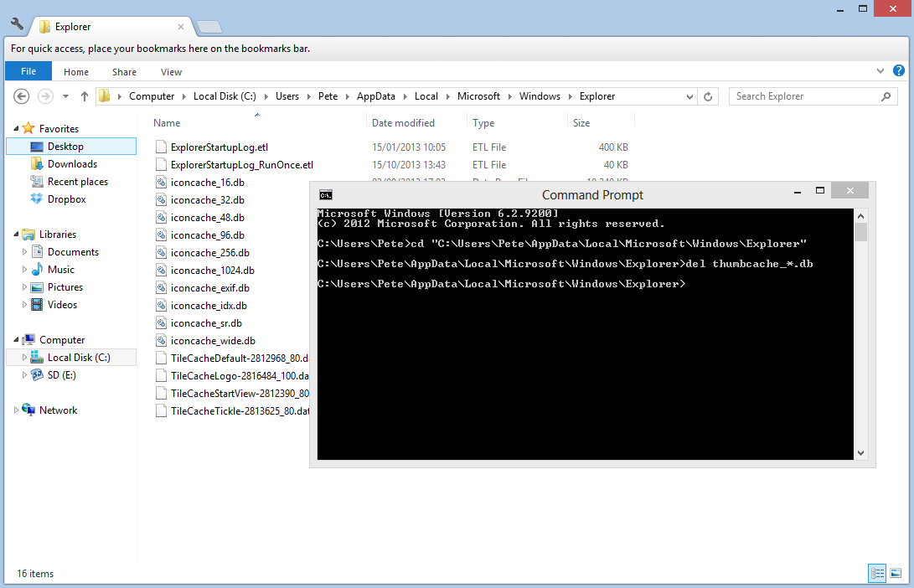Select Microsoft in the address breadcrumb
914x588 pixels.
coord(478,96)
